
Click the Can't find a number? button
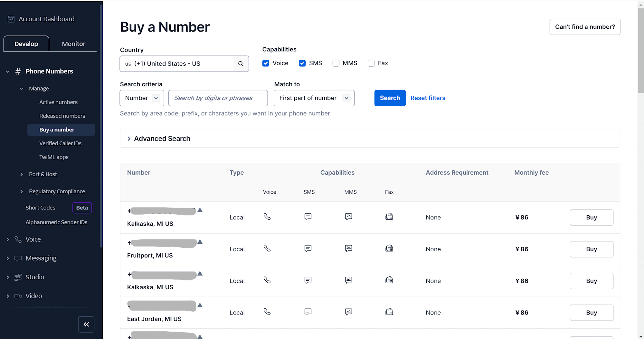[x=585, y=27]
